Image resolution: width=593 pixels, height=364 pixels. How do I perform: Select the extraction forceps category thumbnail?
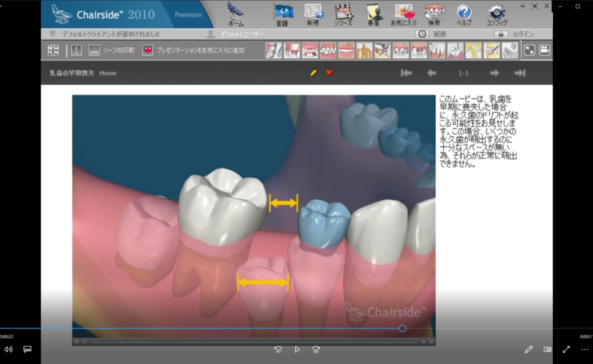tap(382, 50)
